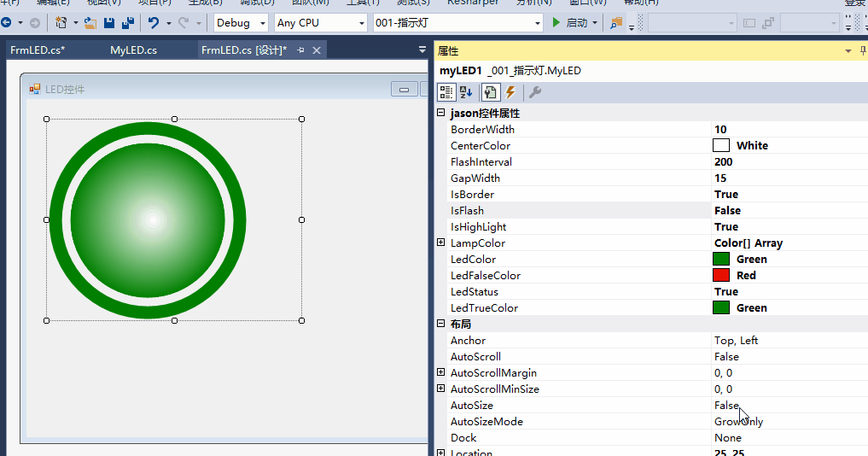Click the find in files icon
The height and width of the screenshot is (456, 868).
(615, 23)
